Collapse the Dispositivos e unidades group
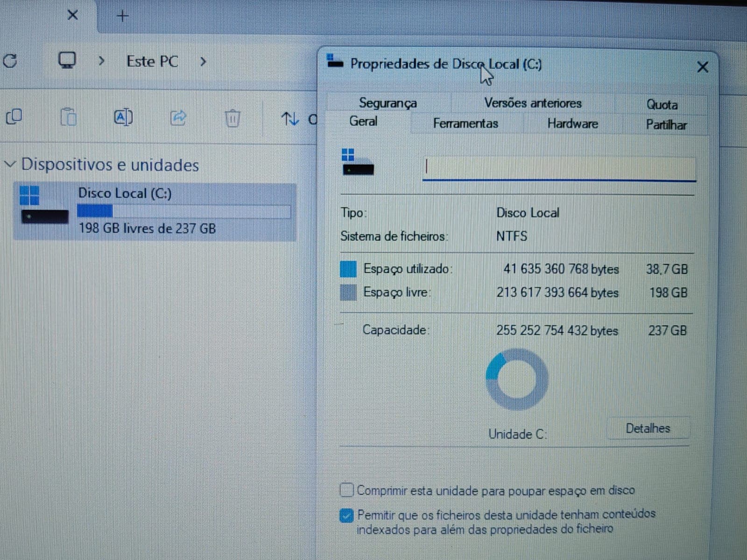Screen dimensions: 747x560 click(10, 164)
